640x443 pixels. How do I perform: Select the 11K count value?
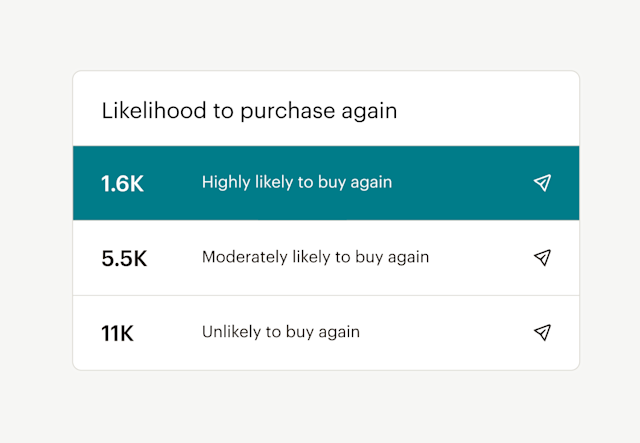pos(117,333)
